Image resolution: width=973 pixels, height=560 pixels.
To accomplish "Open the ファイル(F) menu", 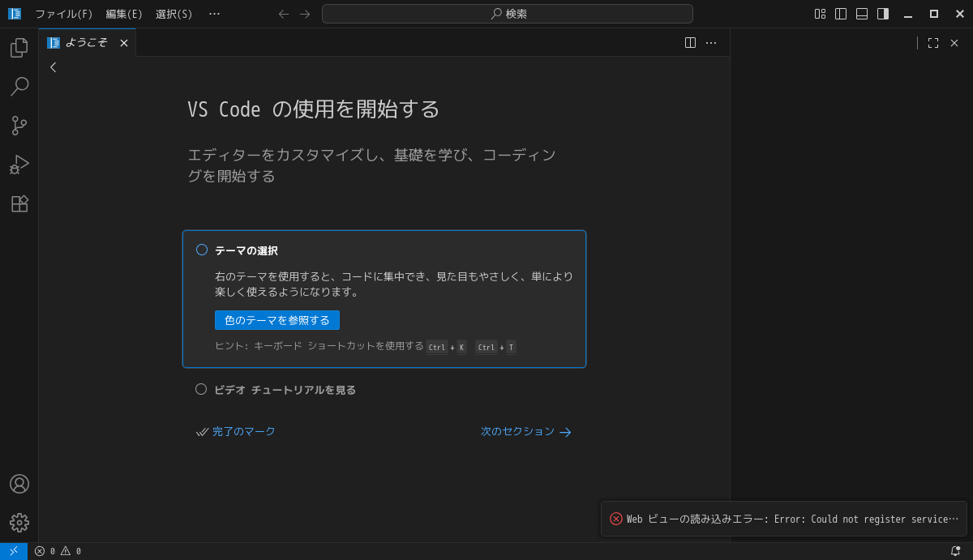I will click(x=64, y=14).
